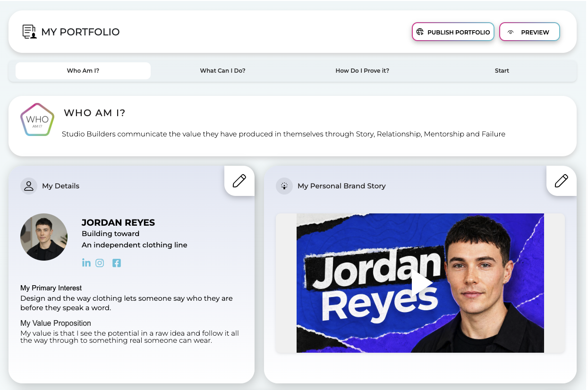Click the Publish Portfolio button

(453, 32)
